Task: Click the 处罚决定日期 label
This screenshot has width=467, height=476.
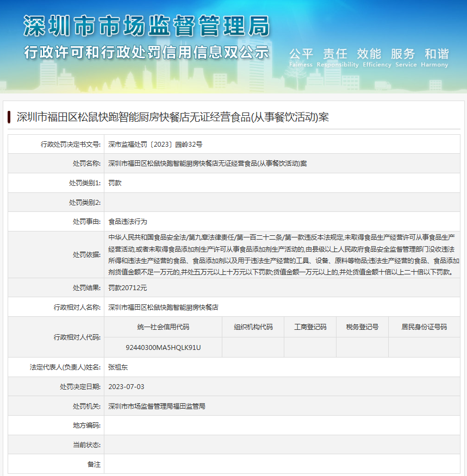Action: [80, 387]
